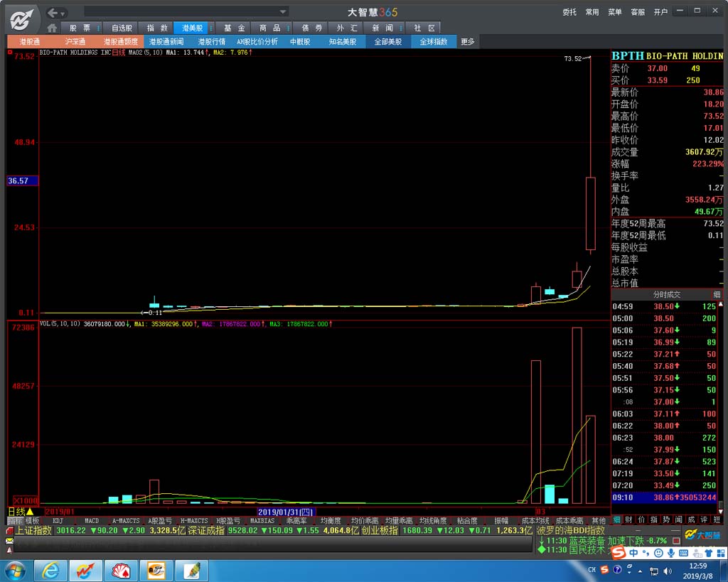Image resolution: width=728 pixels, height=582 pixels.
Task: Open AH股比价分析 sub-tab
Action: coord(257,42)
